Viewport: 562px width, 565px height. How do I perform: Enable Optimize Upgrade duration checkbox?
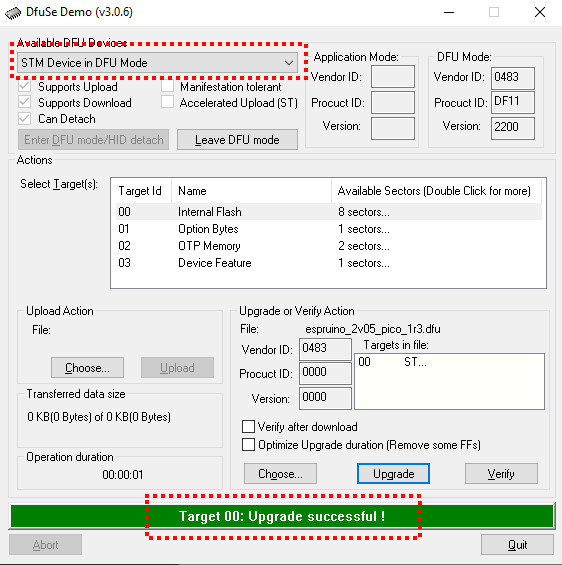[248, 445]
